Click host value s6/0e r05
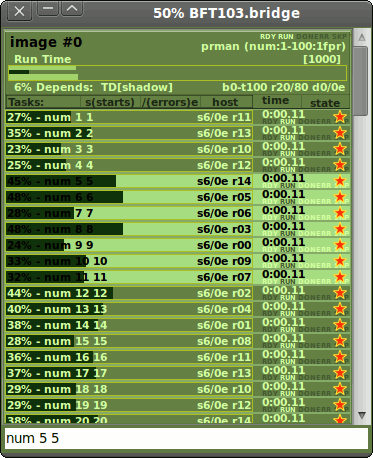This screenshot has width=373, height=458. pyautogui.click(x=224, y=197)
